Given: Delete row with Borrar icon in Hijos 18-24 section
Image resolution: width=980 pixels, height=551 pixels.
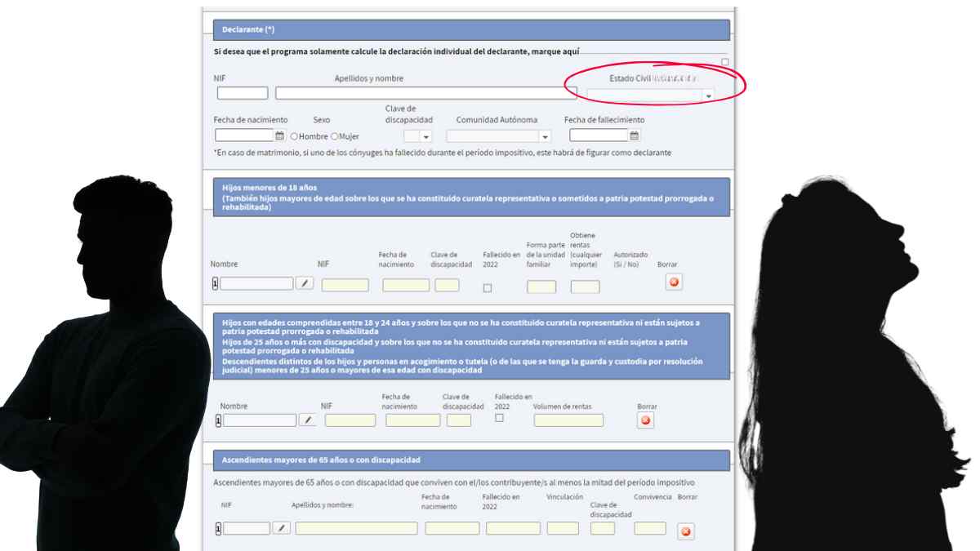Looking at the screenshot, I should coord(645,420).
